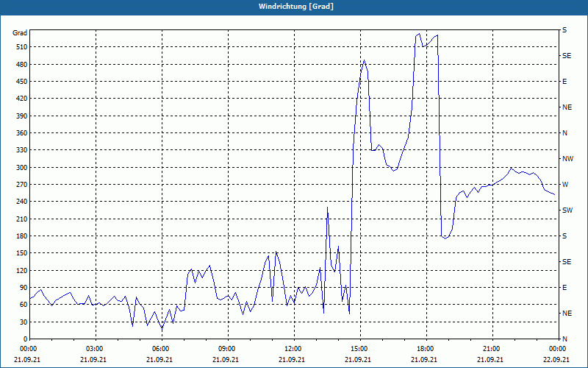Select the 0 degree axis value
The height and width of the screenshot is (368, 588).
tap(26, 339)
